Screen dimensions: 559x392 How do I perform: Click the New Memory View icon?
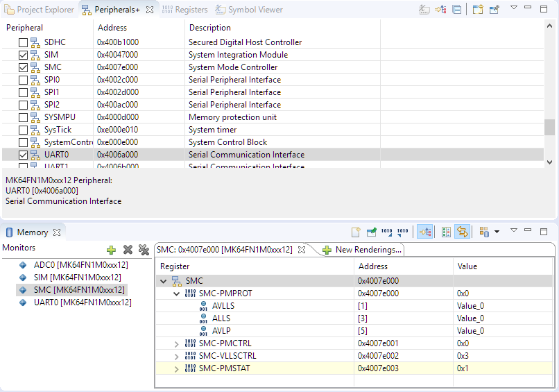tap(356, 232)
